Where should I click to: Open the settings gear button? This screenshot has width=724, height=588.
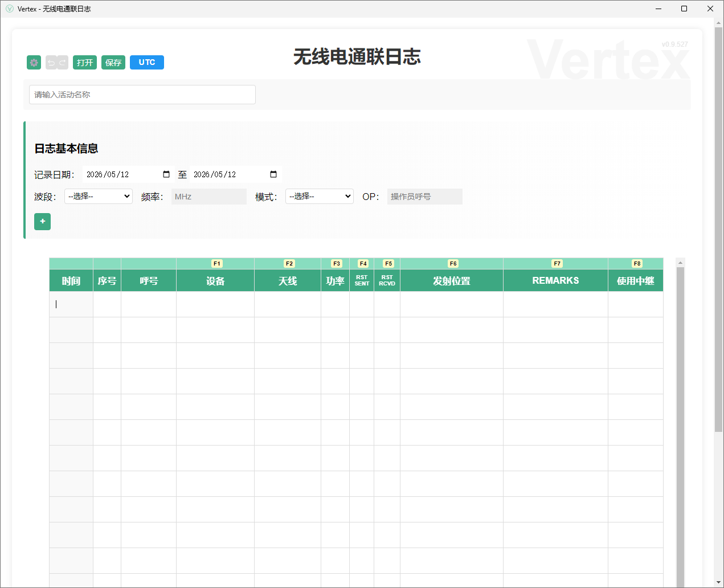point(34,63)
